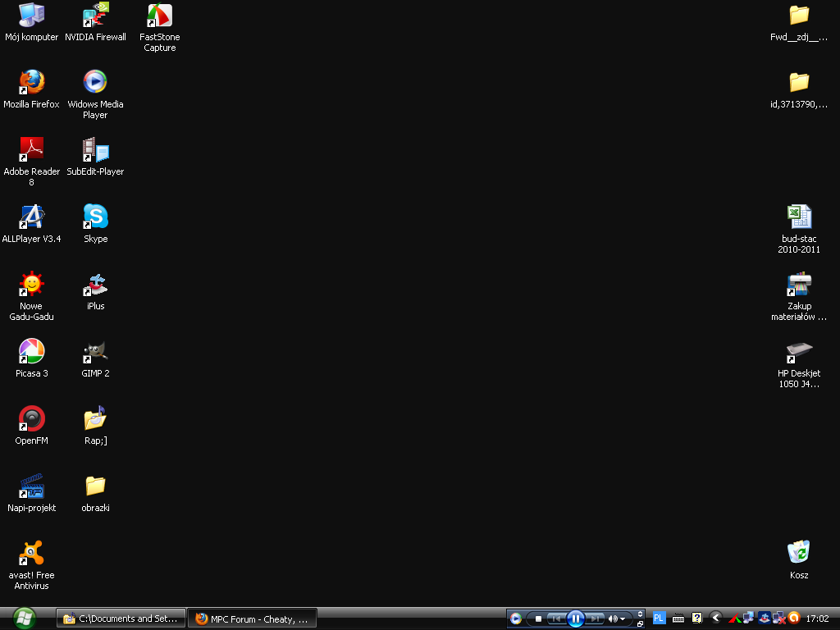Pause playback in taskbar media player
840x630 pixels.
click(x=575, y=619)
